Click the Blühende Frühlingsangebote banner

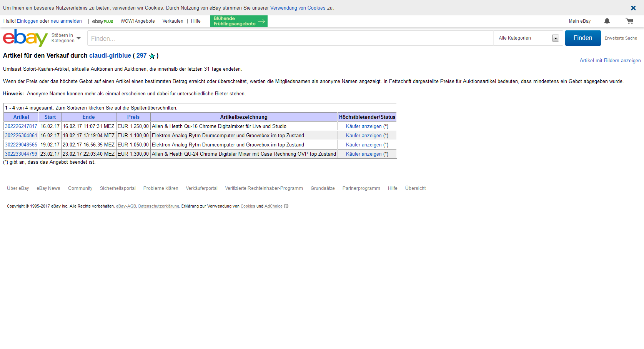[x=238, y=21]
